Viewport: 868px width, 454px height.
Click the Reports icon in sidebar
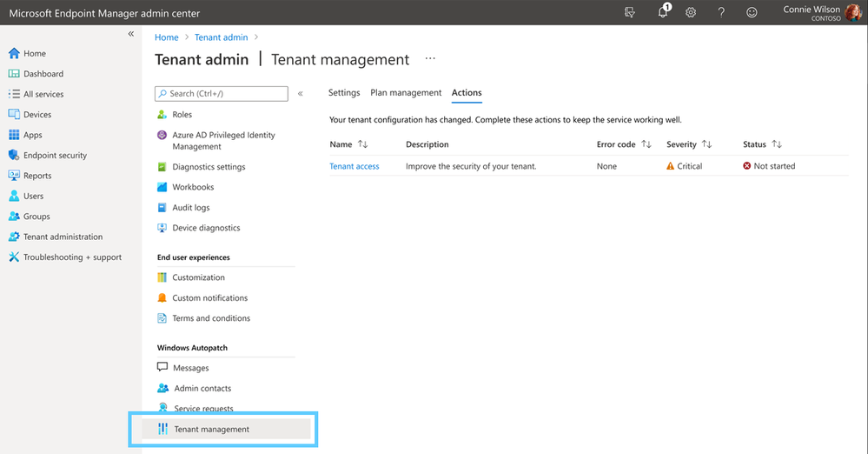tap(14, 175)
